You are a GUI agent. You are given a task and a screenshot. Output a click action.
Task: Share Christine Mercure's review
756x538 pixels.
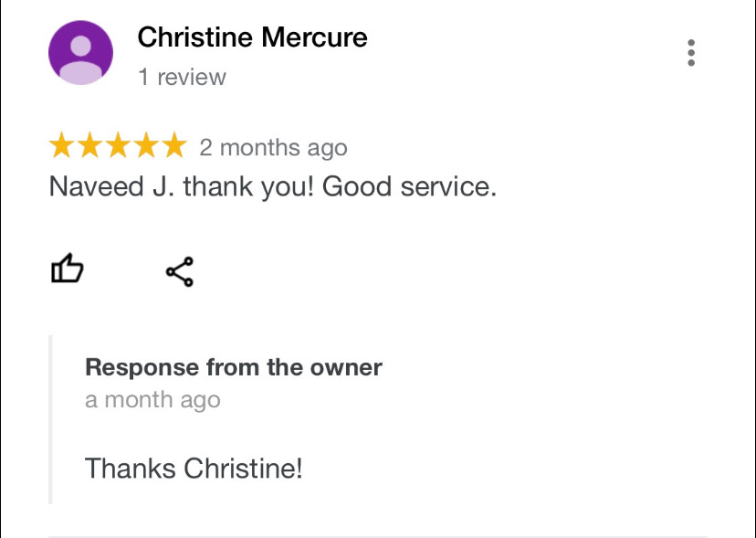[179, 271]
